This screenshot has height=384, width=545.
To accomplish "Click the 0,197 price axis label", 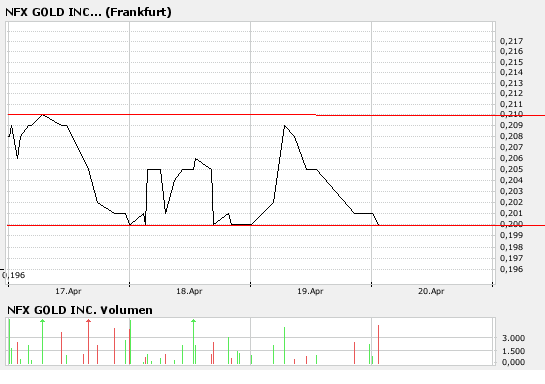I will point(511,258).
